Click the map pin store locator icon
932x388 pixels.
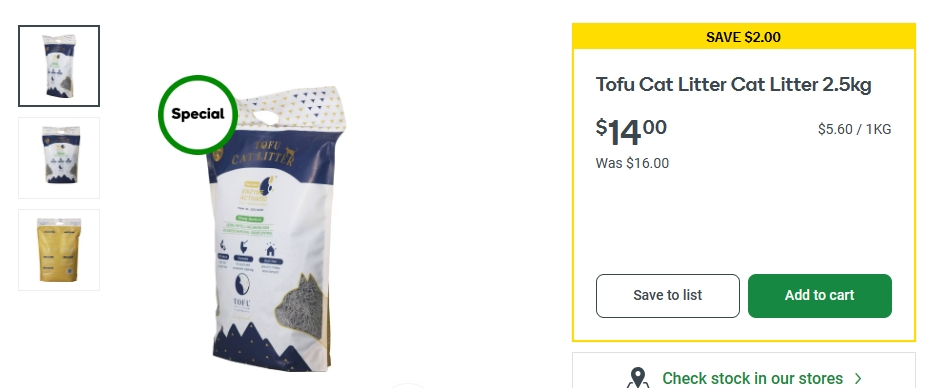(638, 378)
